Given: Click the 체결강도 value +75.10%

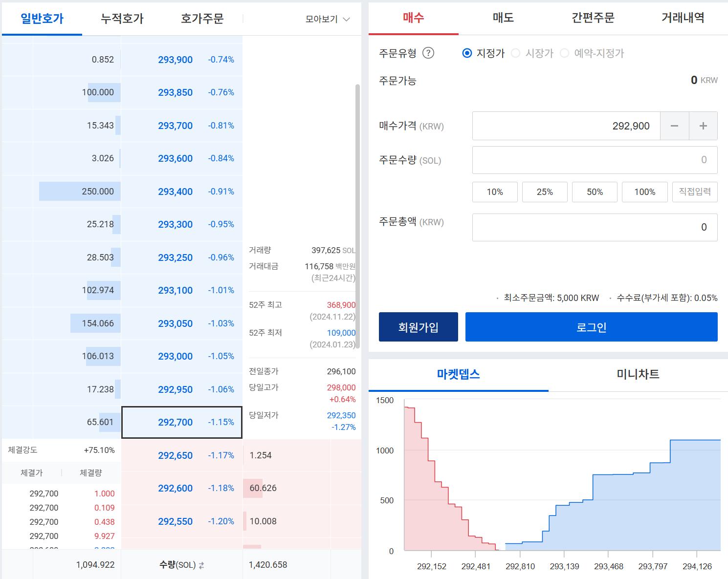Looking at the screenshot, I should pos(99,450).
